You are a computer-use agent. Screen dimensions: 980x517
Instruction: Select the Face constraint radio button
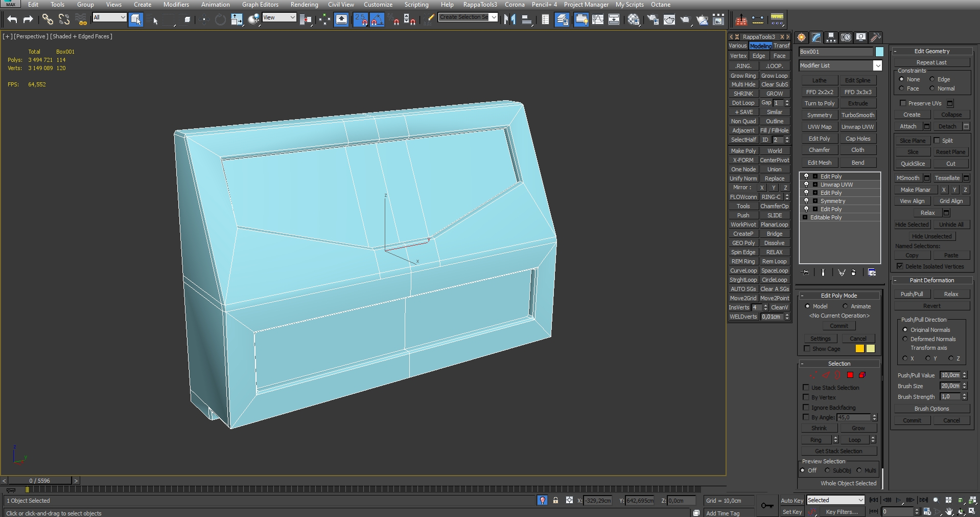pyautogui.click(x=901, y=88)
